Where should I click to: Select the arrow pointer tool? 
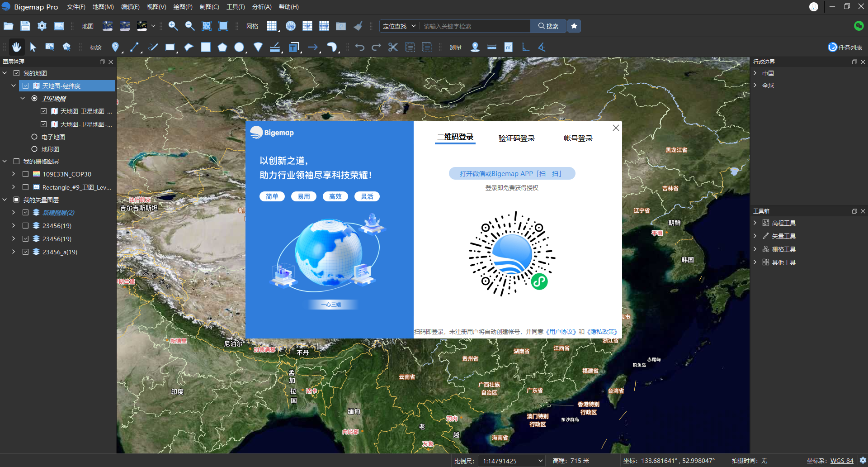coord(33,47)
